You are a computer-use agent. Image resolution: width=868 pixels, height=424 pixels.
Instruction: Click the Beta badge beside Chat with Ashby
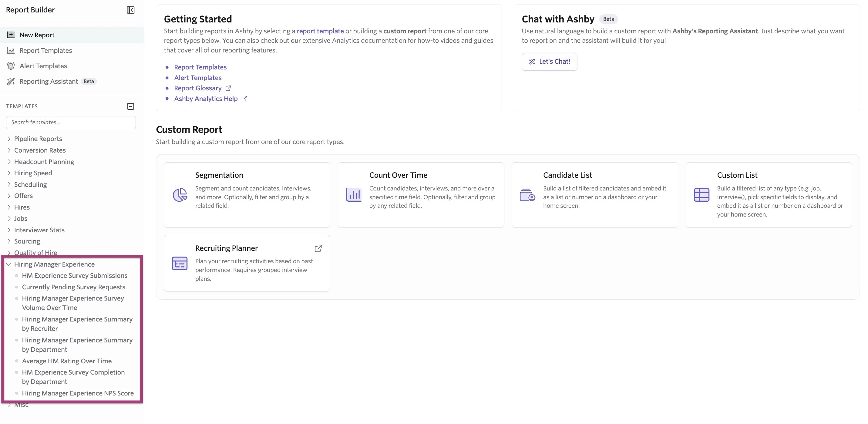tap(608, 19)
